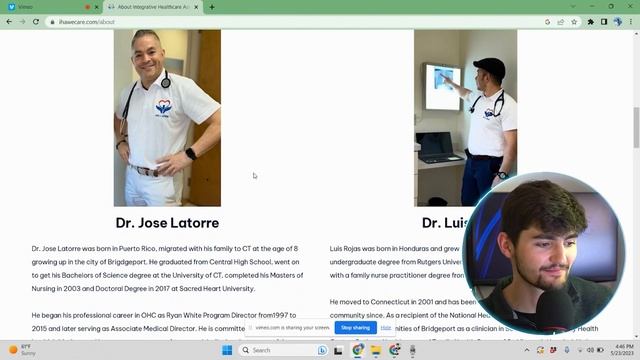Go back to the previous page
The height and width of the screenshot is (360, 640).
(x=9, y=22)
